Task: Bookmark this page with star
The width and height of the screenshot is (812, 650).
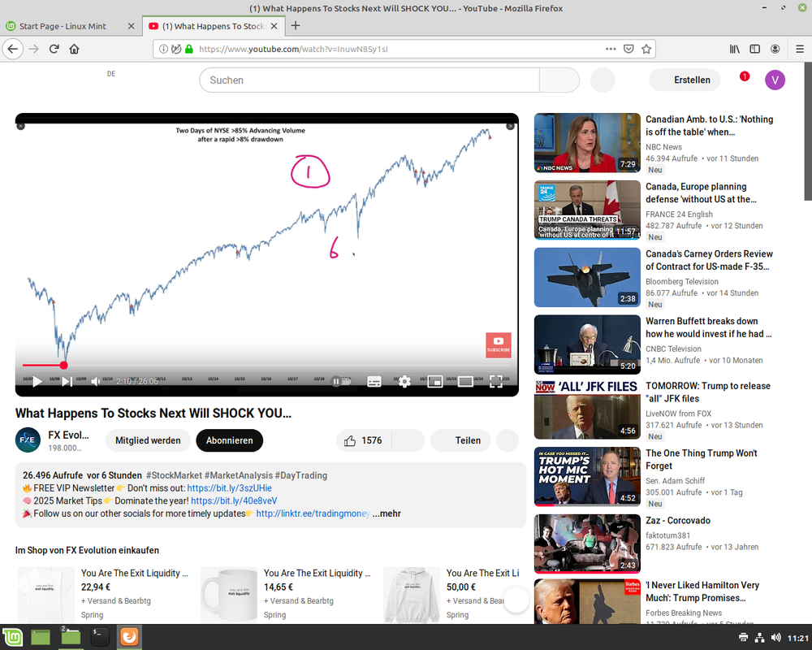Action: pos(646,50)
